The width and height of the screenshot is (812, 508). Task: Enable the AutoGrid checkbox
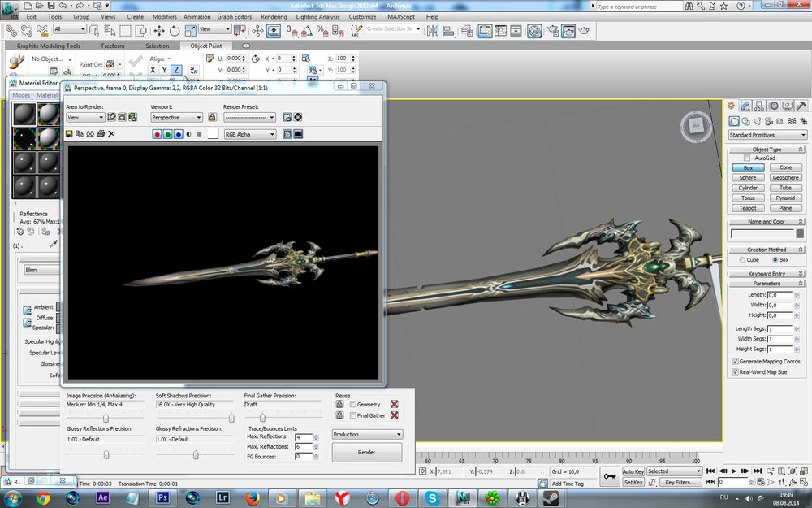[x=747, y=158]
